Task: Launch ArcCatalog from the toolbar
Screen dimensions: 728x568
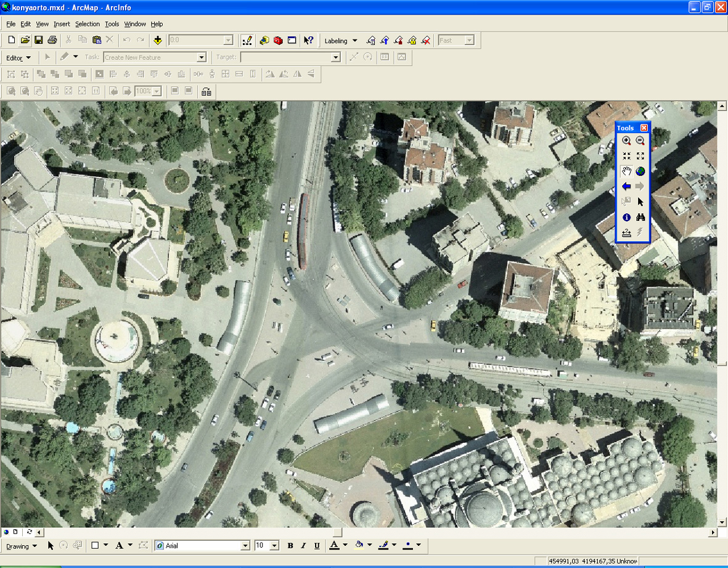Action: click(264, 41)
